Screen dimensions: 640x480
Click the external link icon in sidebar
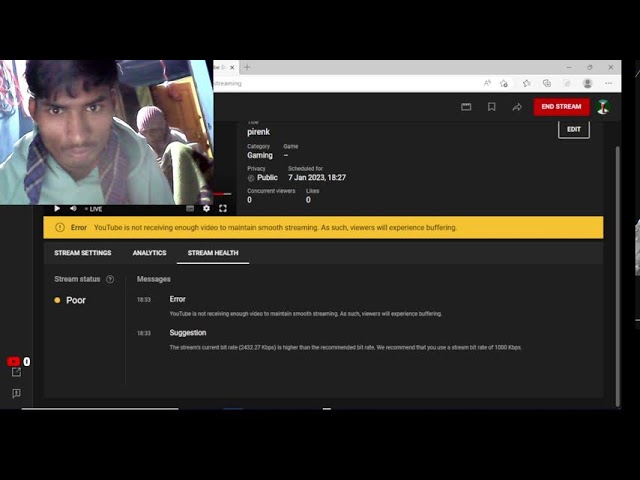pyautogui.click(x=16, y=372)
